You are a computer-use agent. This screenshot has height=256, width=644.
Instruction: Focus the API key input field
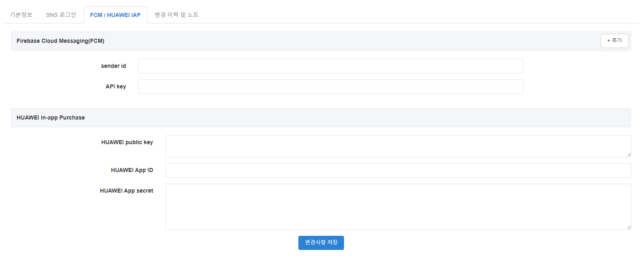tap(331, 87)
